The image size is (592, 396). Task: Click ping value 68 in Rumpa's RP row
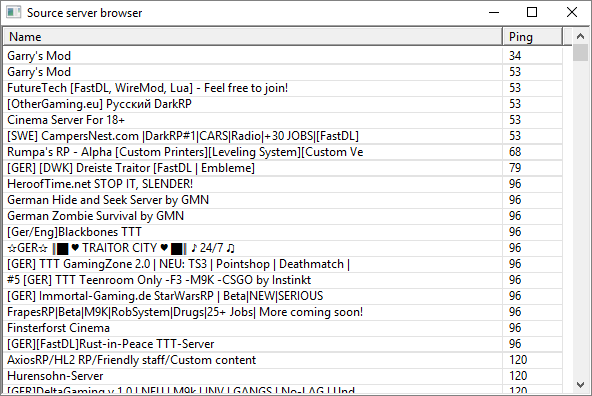(515, 152)
